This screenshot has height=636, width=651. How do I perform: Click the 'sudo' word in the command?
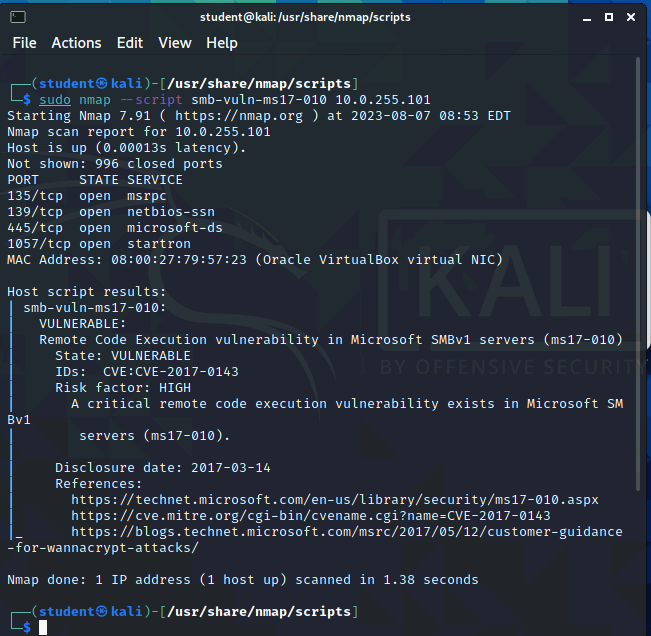pyautogui.click(x=55, y=100)
